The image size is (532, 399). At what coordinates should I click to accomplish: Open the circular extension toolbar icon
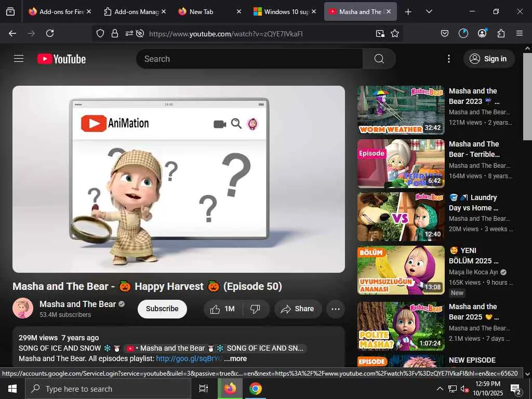[x=463, y=33]
